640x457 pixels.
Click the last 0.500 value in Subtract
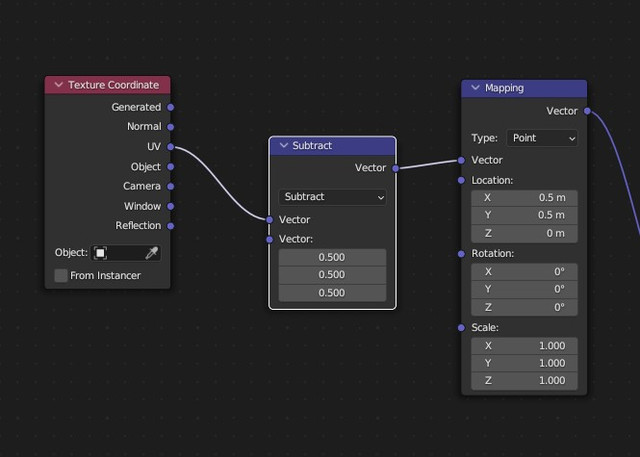point(332,293)
